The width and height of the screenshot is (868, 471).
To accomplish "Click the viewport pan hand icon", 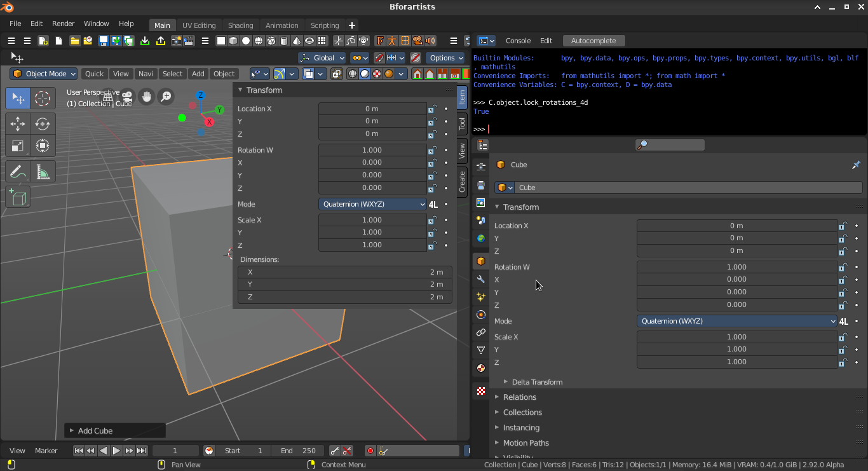I will pos(147,97).
